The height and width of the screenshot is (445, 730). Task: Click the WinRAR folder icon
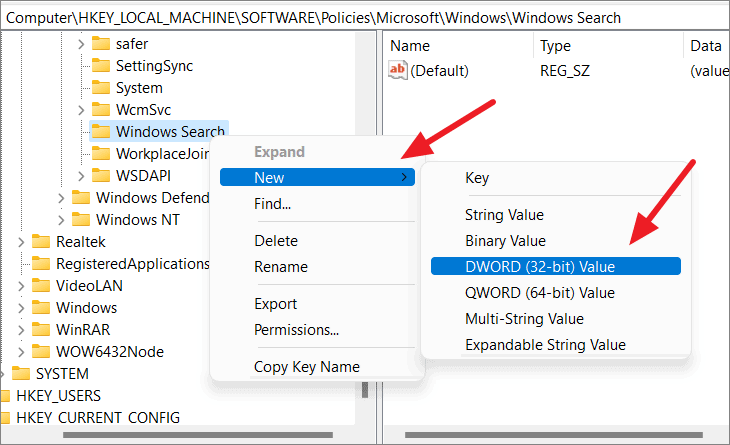tap(41, 330)
